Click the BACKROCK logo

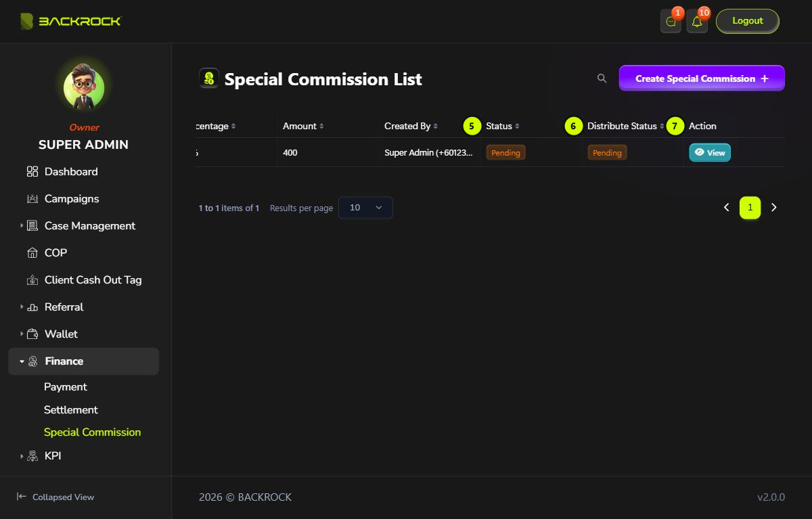pos(71,21)
